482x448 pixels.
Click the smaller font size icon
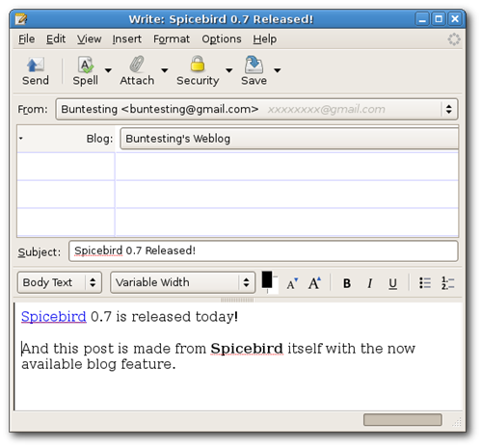[x=292, y=283]
